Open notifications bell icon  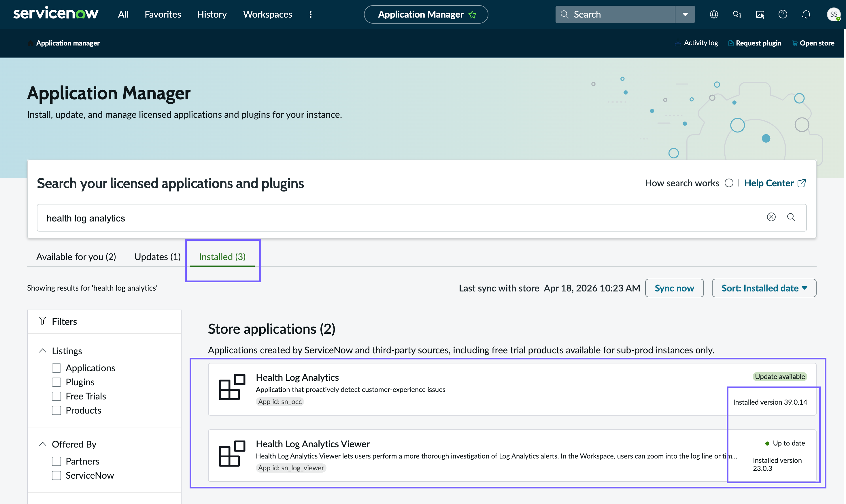tap(806, 14)
